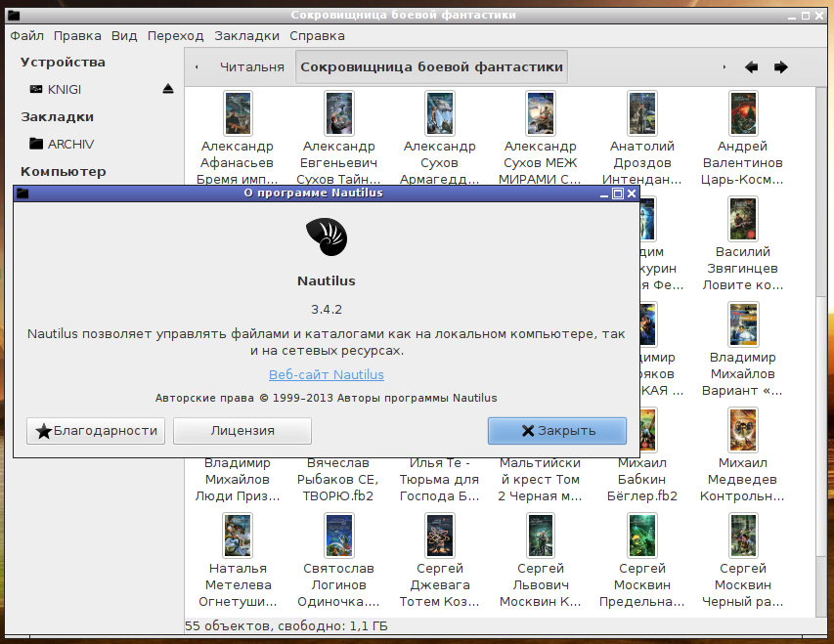Screen dimensions: 834x644
Task: Open the Вид menu
Action: click(124, 35)
